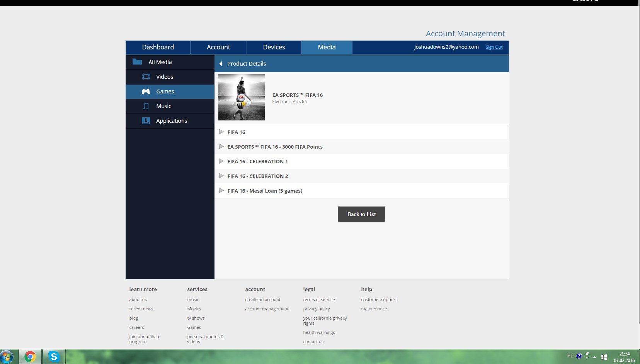The height and width of the screenshot is (364, 640).
Task: Open the health warnings link
Action: pyautogui.click(x=319, y=332)
